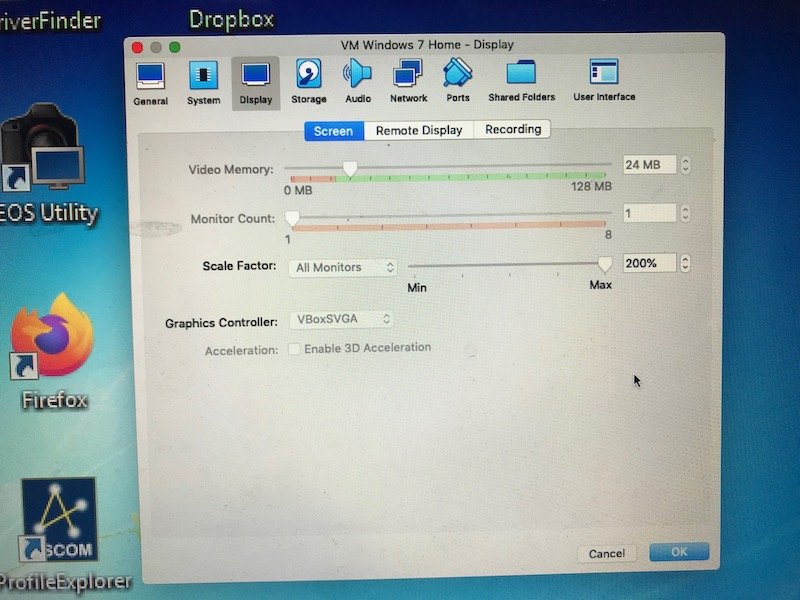Open the General settings section

[151, 83]
